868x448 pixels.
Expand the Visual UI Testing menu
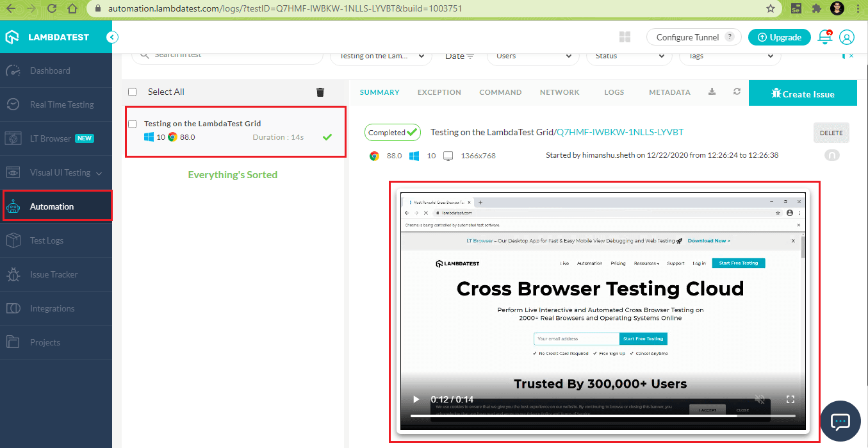[56, 172]
